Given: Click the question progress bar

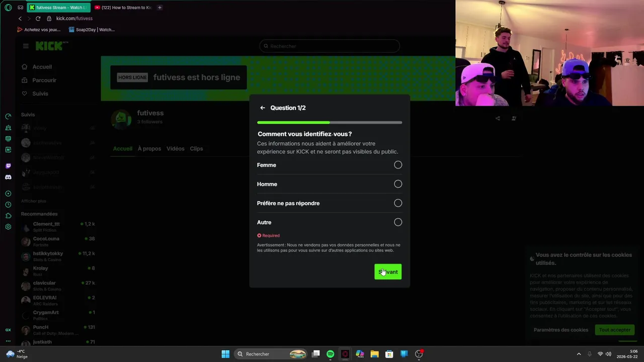Looking at the screenshot, I should (x=330, y=122).
